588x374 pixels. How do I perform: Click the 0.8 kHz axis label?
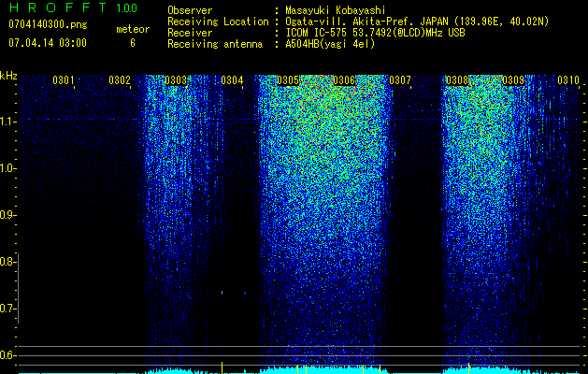(7, 262)
